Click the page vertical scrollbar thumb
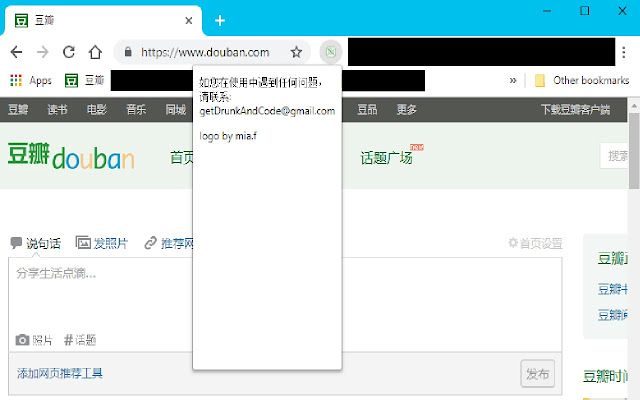 click(634, 151)
